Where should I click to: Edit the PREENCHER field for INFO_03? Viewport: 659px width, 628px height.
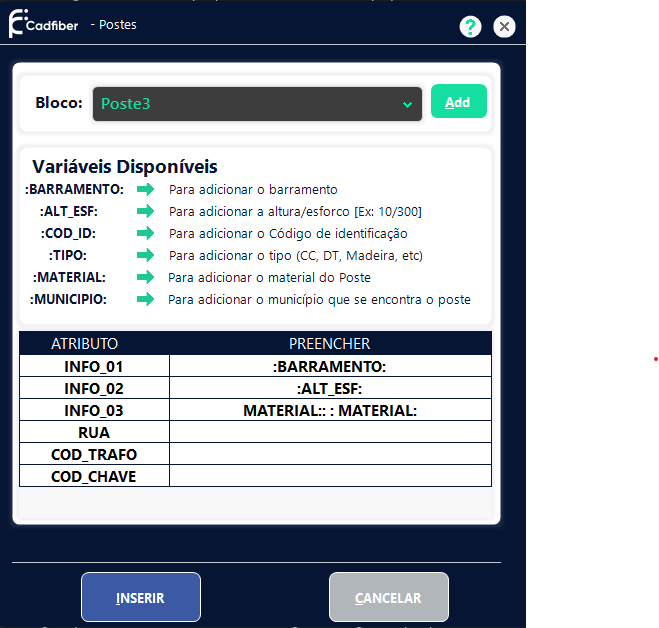[x=330, y=411]
